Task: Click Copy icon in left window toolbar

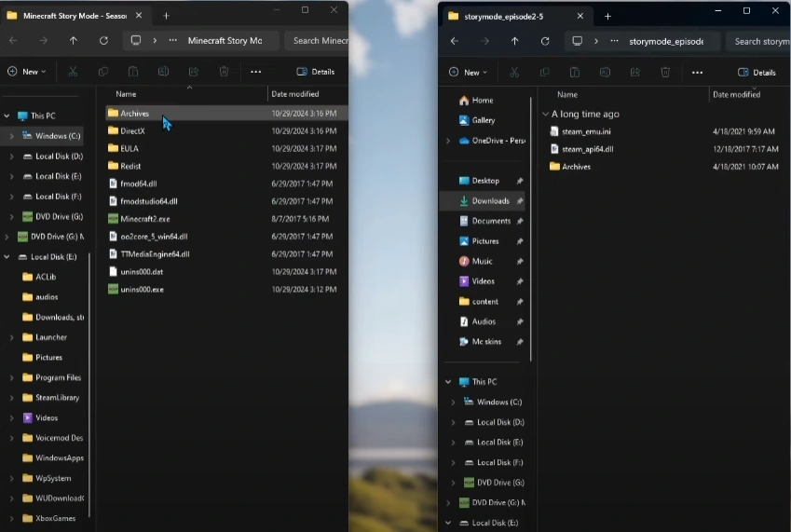Action: tap(102, 72)
